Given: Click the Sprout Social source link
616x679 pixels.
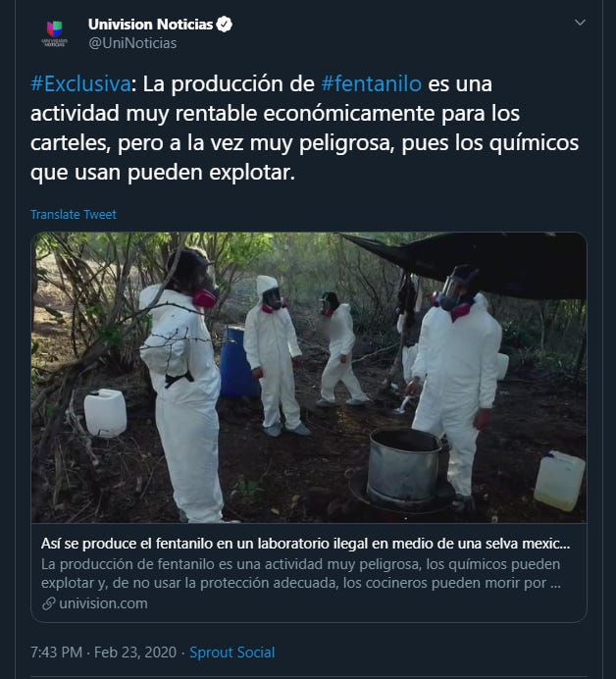Looking at the screenshot, I should (x=232, y=653).
